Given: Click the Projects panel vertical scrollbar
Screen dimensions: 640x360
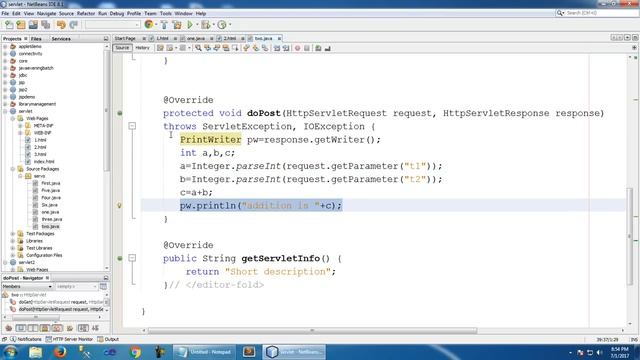Looking at the screenshot, I should pos(107,110).
